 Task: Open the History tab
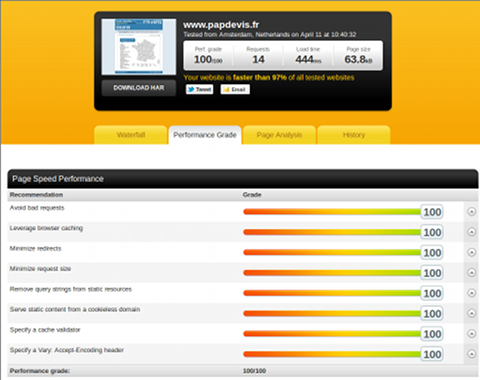click(x=354, y=135)
